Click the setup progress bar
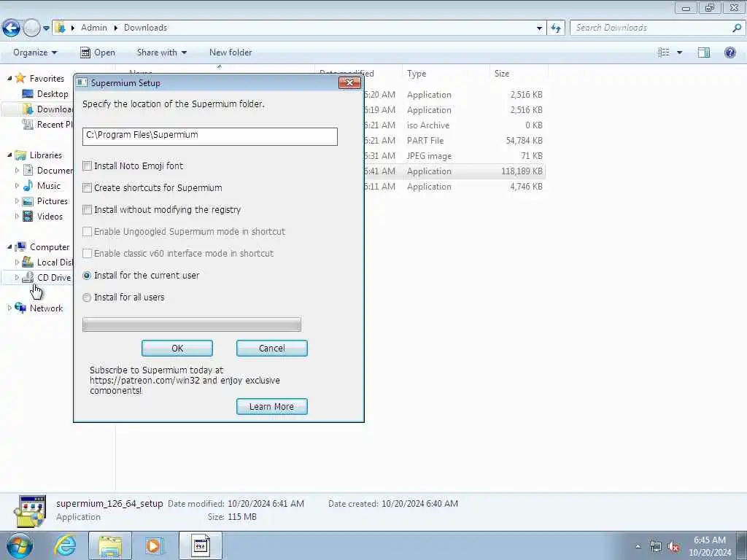 click(x=192, y=324)
